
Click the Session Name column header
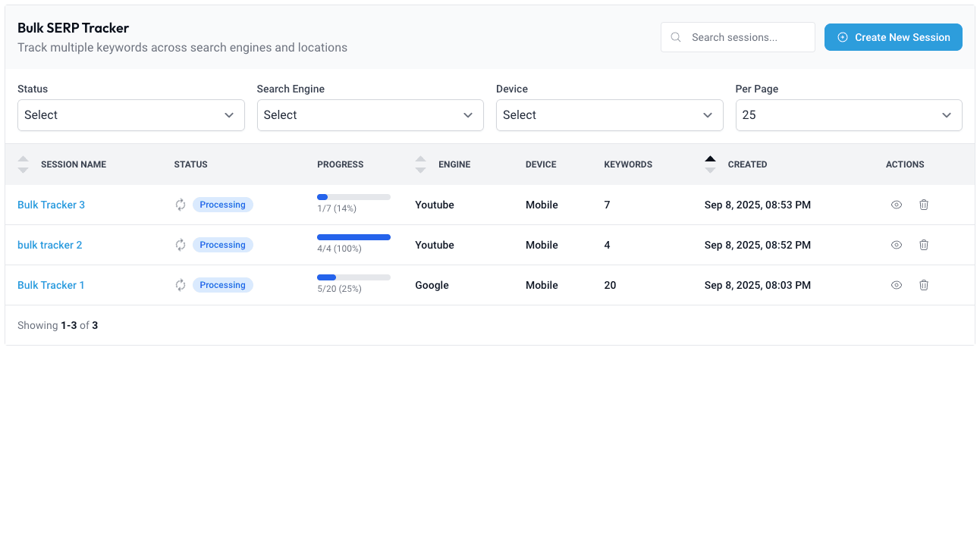tap(74, 164)
